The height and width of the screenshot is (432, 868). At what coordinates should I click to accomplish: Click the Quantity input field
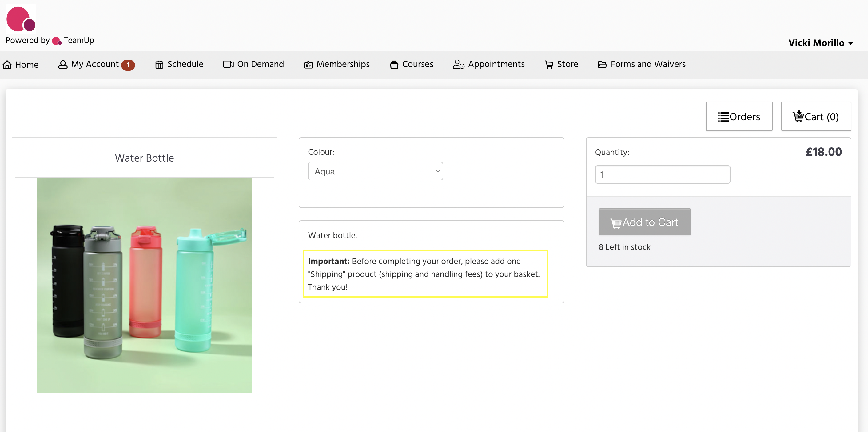click(x=662, y=174)
